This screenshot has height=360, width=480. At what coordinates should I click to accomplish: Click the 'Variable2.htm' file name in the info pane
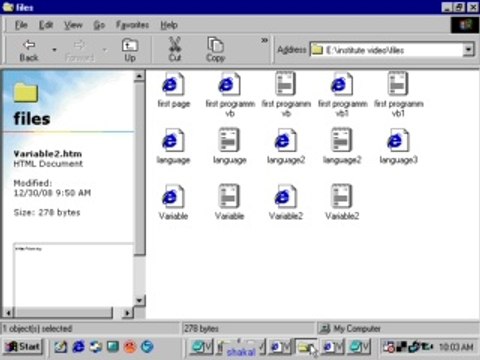pos(48,154)
